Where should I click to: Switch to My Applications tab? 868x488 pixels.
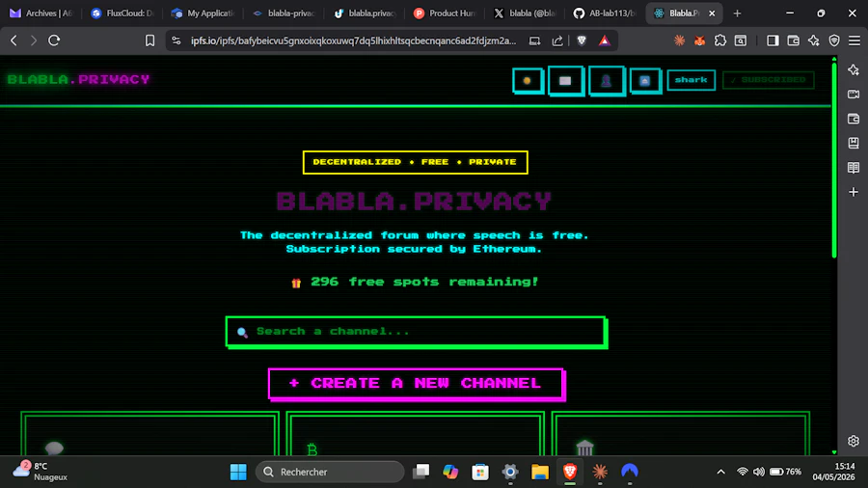[x=203, y=14]
